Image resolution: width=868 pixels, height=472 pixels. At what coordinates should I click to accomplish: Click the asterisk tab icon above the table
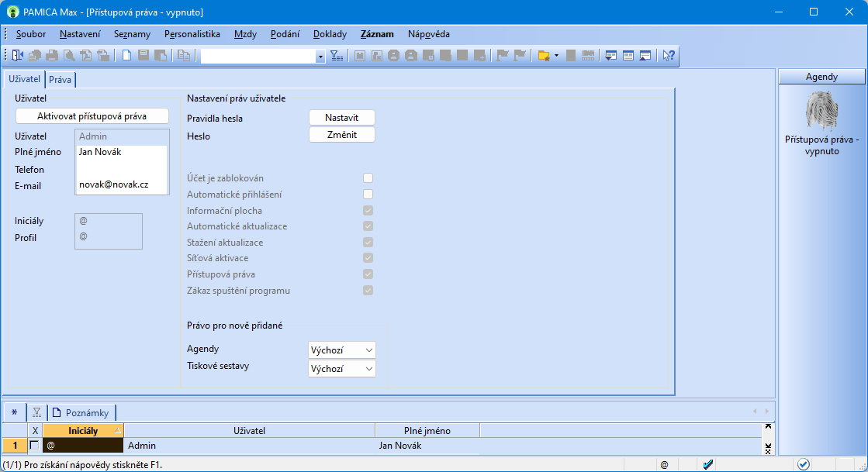[14, 412]
